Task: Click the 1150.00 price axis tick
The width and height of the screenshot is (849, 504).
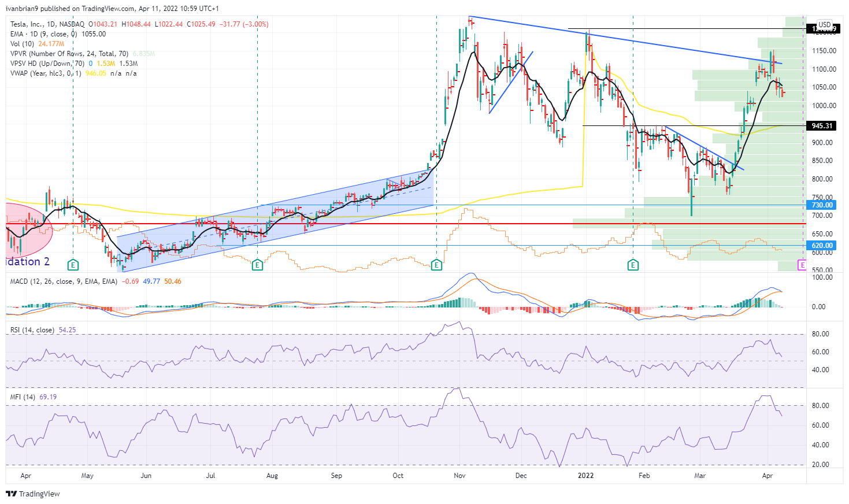Action: (x=824, y=51)
